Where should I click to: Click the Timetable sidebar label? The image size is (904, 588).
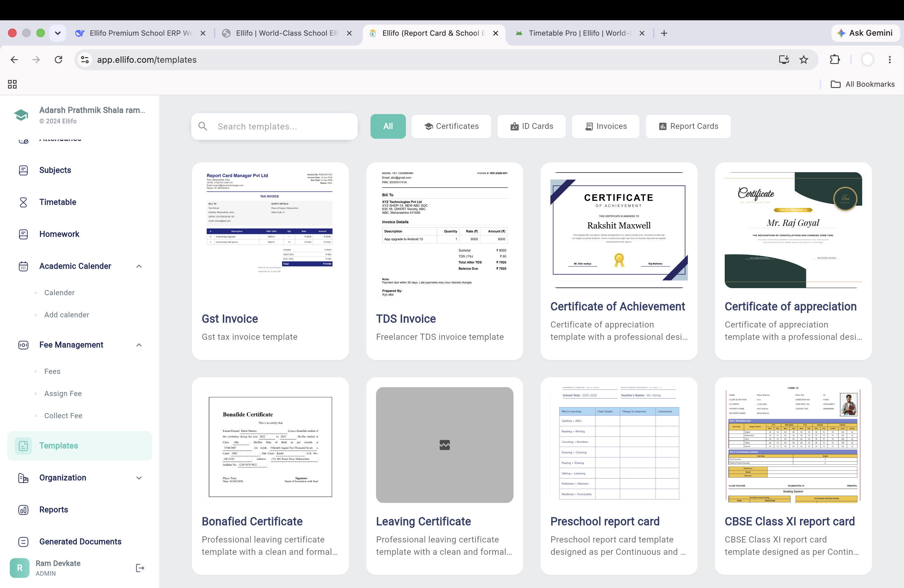(58, 202)
